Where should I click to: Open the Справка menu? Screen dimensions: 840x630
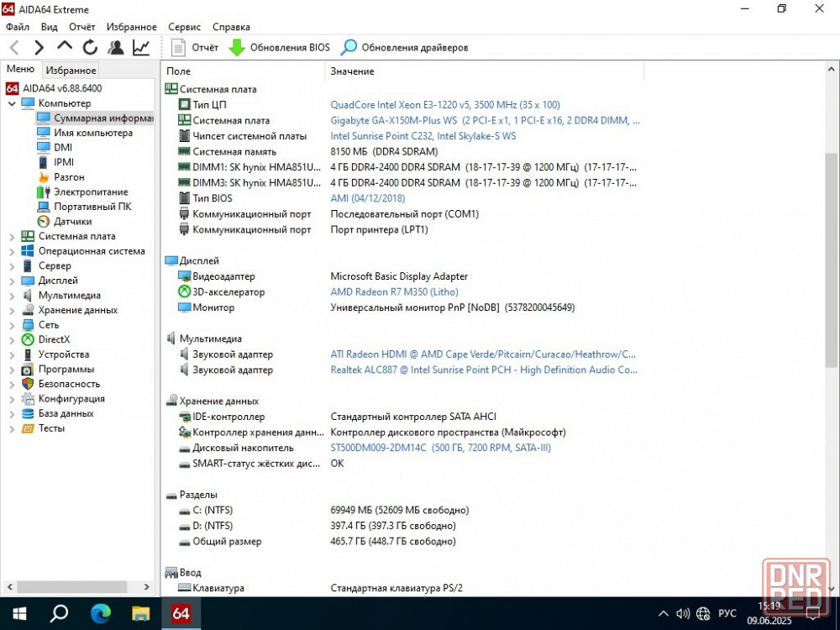click(x=232, y=27)
